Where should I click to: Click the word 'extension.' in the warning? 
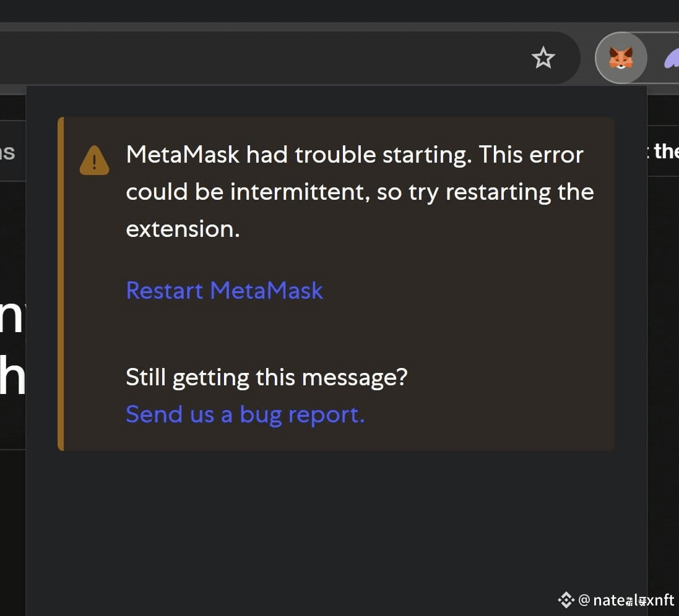tap(183, 229)
